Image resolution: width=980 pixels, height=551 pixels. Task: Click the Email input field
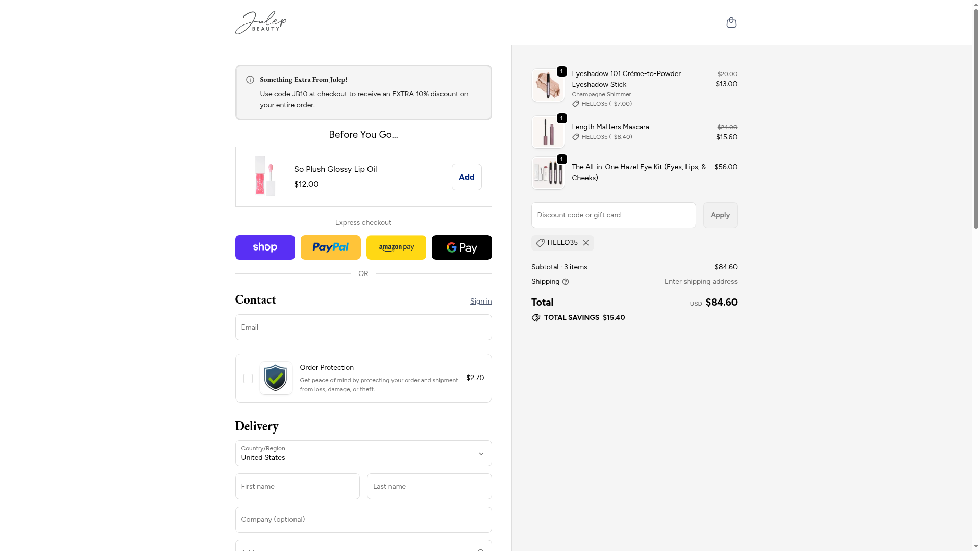[x=363, y=328]
